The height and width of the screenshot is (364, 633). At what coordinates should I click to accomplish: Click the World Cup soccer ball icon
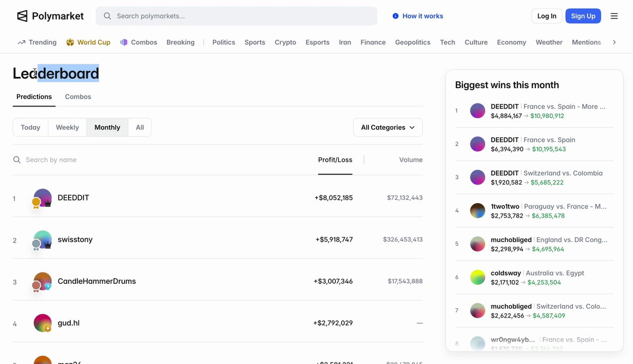click(x=70, y=42)
